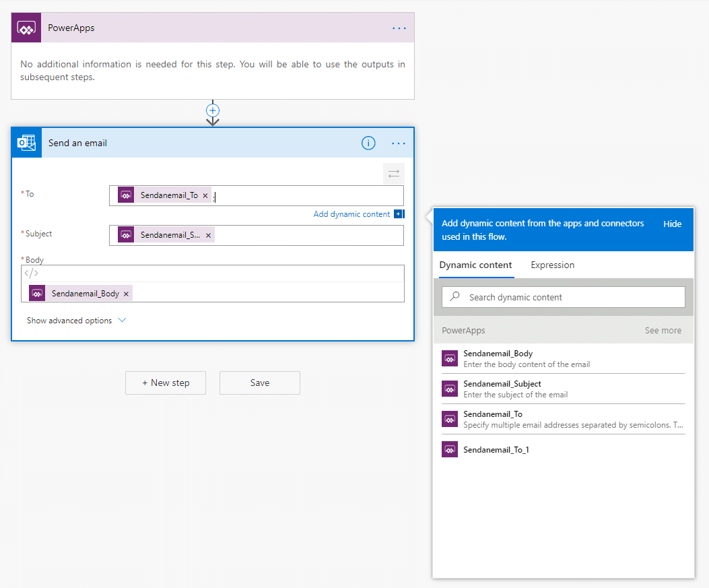
Task: Insert Sendanemail_To from dynamic content list
Action: pos(563,420)
